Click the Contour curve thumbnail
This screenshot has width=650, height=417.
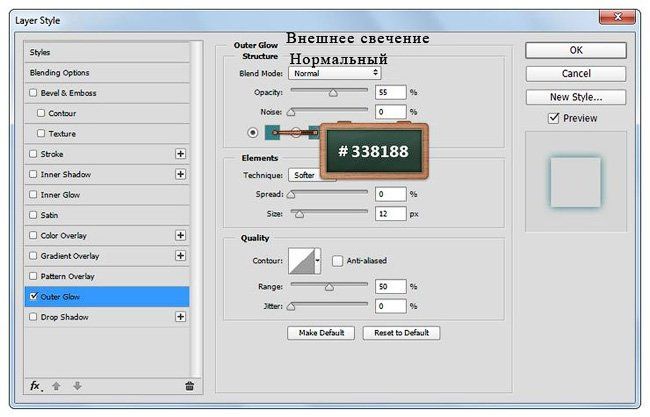pyautogui.click(x=301, y=261)
